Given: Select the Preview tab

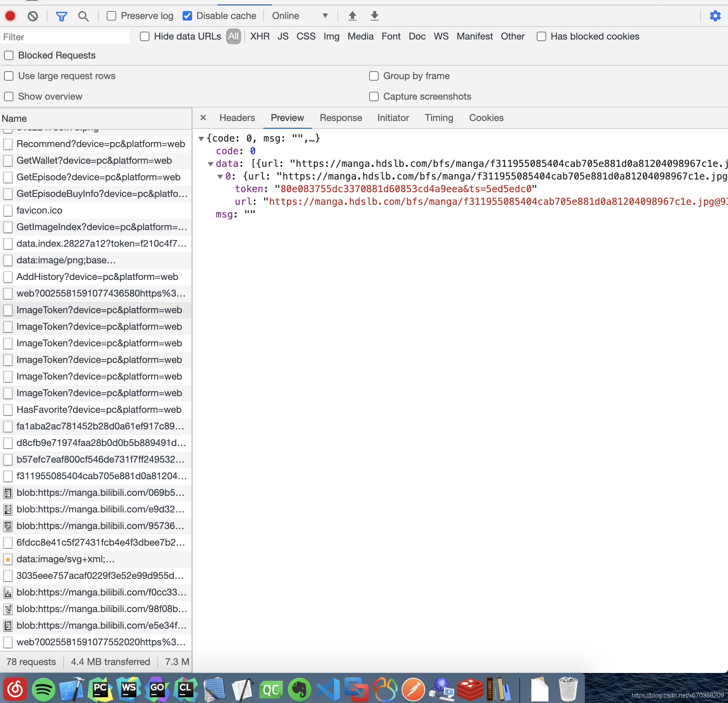Looking at the screenshot, I should 287,118.
